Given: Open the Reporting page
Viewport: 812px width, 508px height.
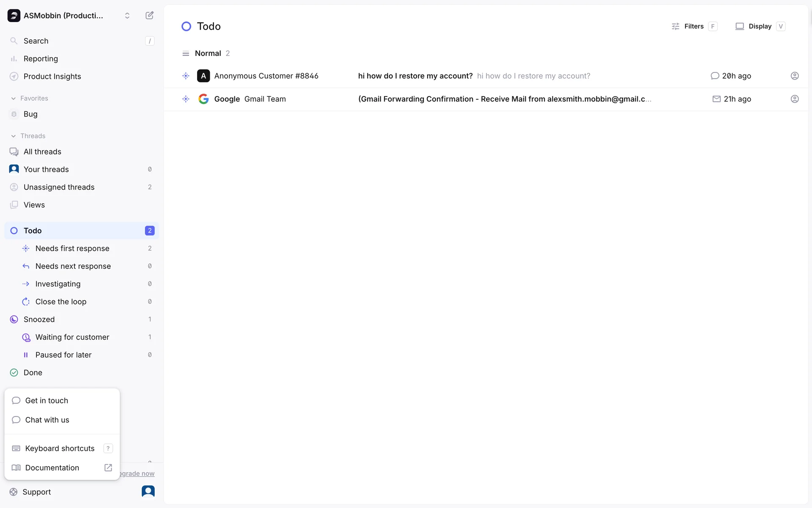Looking at the screenshot, I should tap(41, 59).
